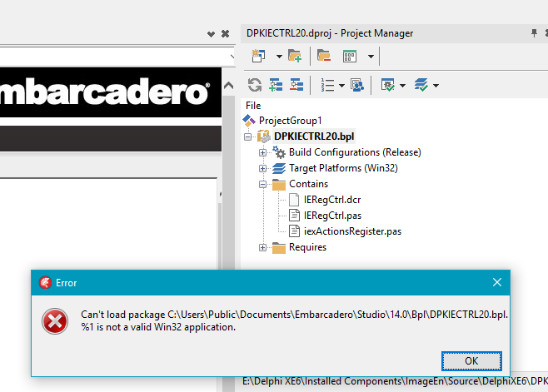Click the build groups pane icon
Screen dimensions: 548x392
[x=357, y=85]
